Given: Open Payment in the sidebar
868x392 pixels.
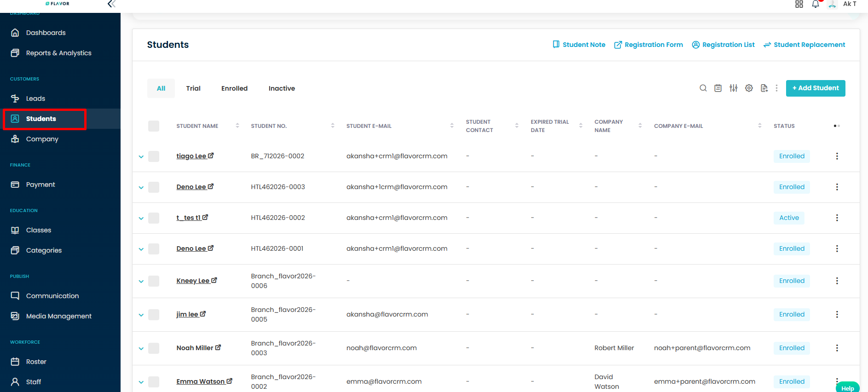Looking at the screenshot, I should 41,184.
